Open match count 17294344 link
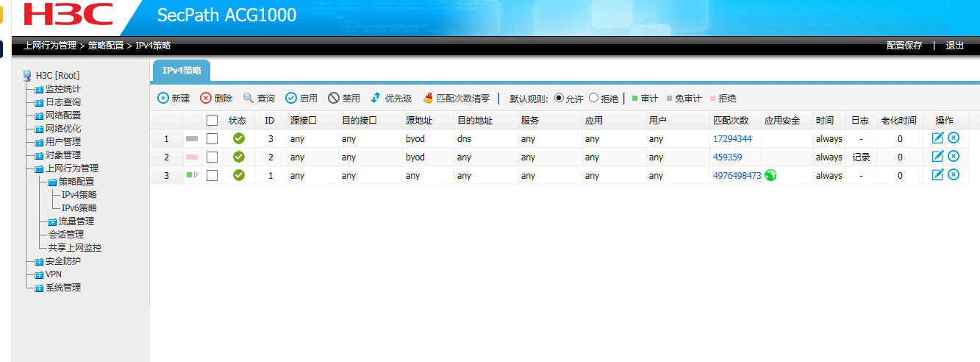The height and width of the screenshot is (362, 980). (x=732, y=138)
